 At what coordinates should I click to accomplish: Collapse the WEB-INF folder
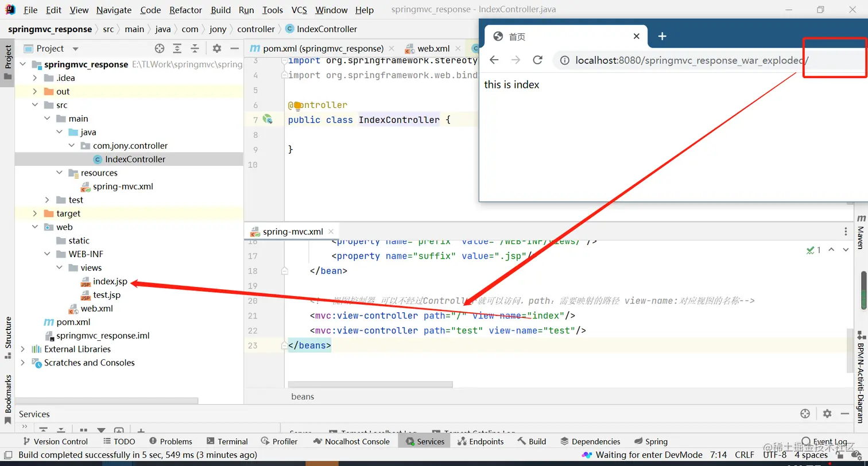(46, 254)
